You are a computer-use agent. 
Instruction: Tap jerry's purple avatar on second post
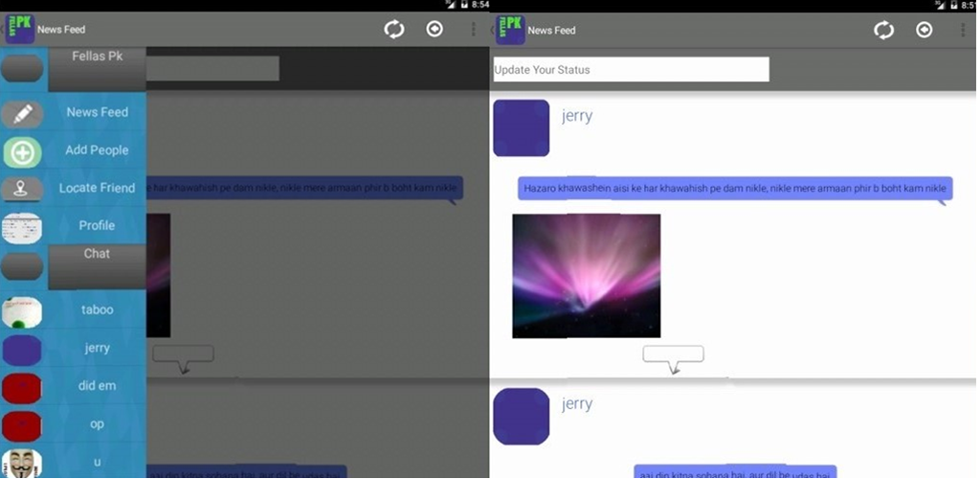coord(522,417)
